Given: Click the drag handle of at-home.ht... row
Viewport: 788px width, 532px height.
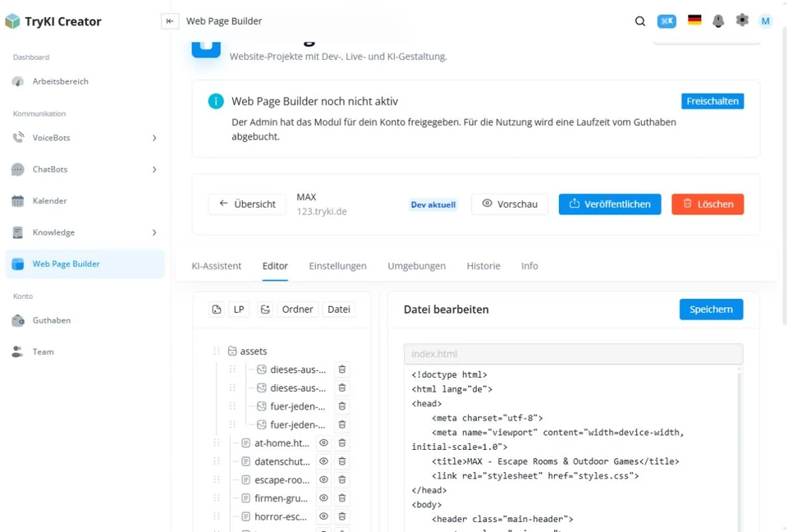Looking at the screenshot, I should pyautogui.click(x=217, y=443).
